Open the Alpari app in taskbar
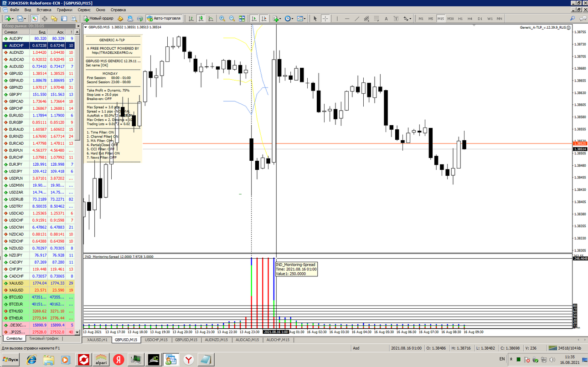 click(101, 359)
